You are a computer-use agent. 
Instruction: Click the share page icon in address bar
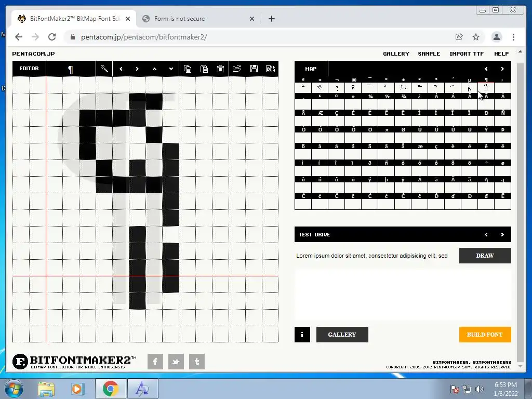tap(459, 37)
